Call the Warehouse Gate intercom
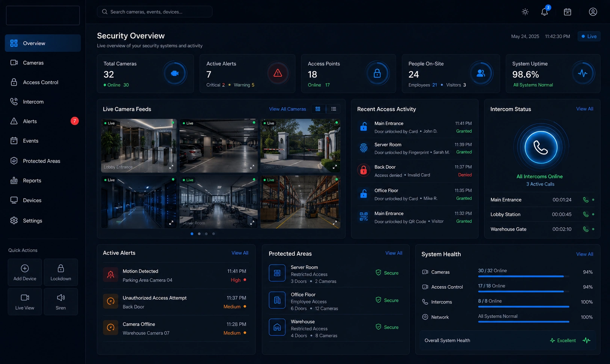This screenshot has height=364, width=610. (586, 229)
